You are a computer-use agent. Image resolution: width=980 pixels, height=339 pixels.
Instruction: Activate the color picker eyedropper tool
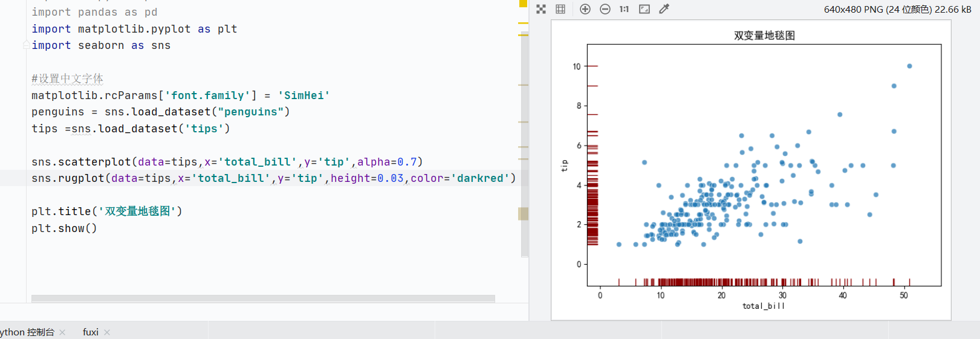click(664, 9)
